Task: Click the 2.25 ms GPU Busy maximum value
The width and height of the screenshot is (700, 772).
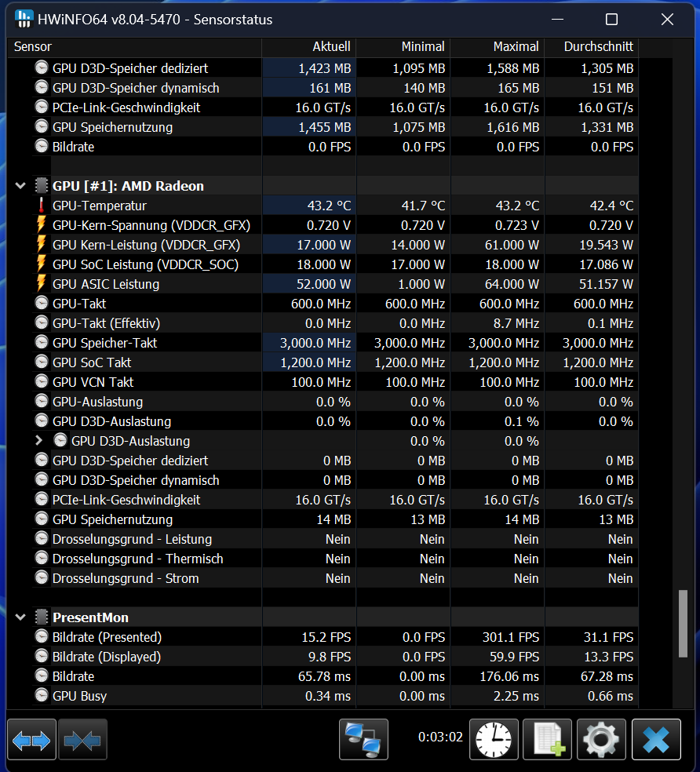Action: tap(516, 696)
